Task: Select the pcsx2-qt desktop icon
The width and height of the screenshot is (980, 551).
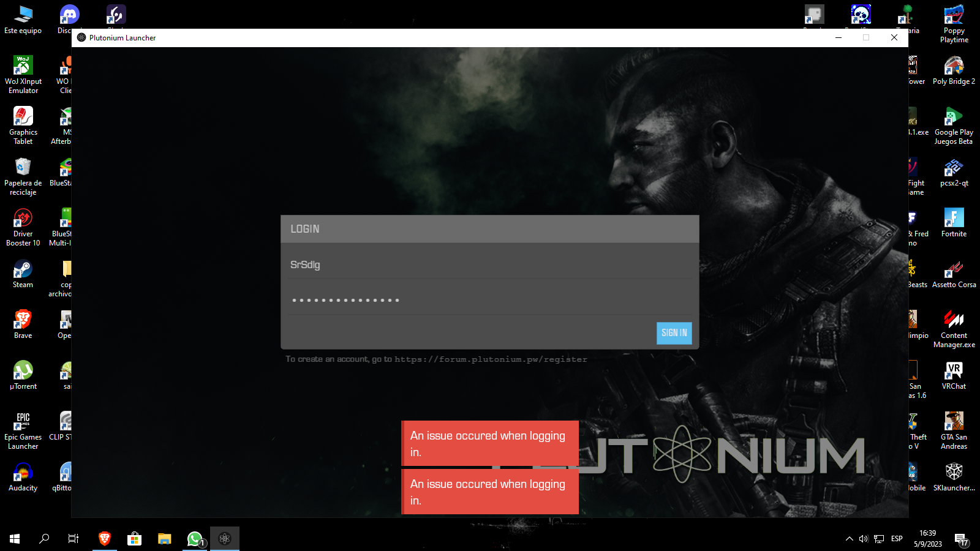Action: point(954,172)
